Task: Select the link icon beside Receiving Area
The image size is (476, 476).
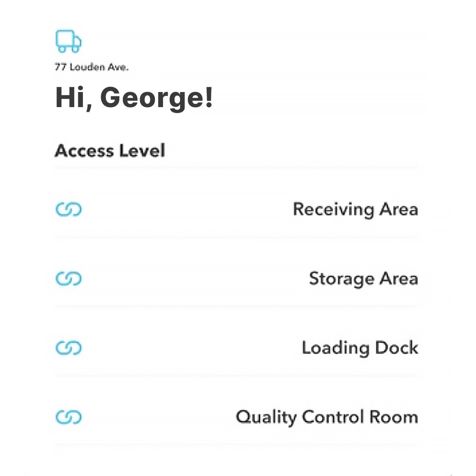Action: coord(69,209)
